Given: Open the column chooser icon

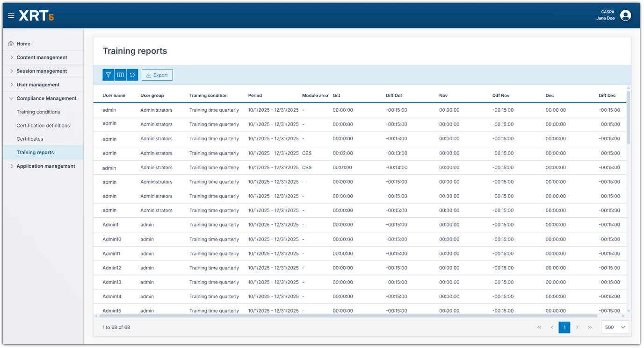Looking at the screenshot, I should tap(120, 75).
